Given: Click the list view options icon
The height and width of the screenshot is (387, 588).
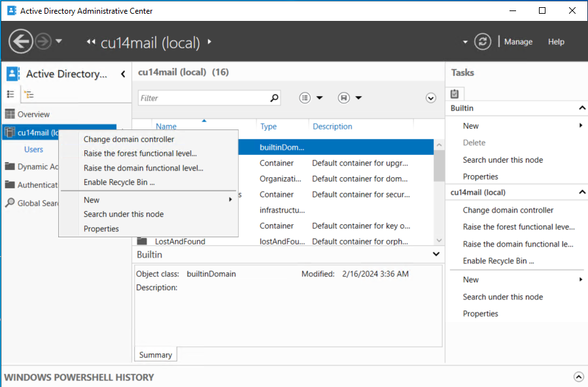Looking at the screenshot, I should pyautogui.click(x=305, y=98).
